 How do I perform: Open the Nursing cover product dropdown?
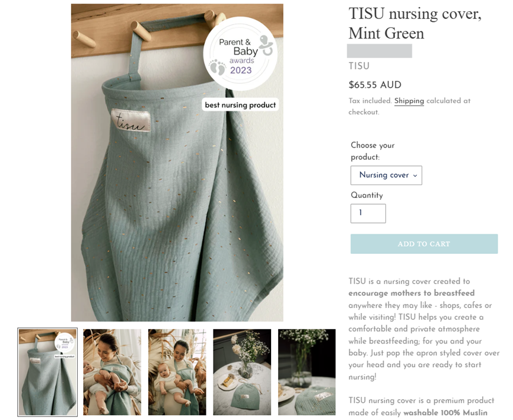point(386,175)
